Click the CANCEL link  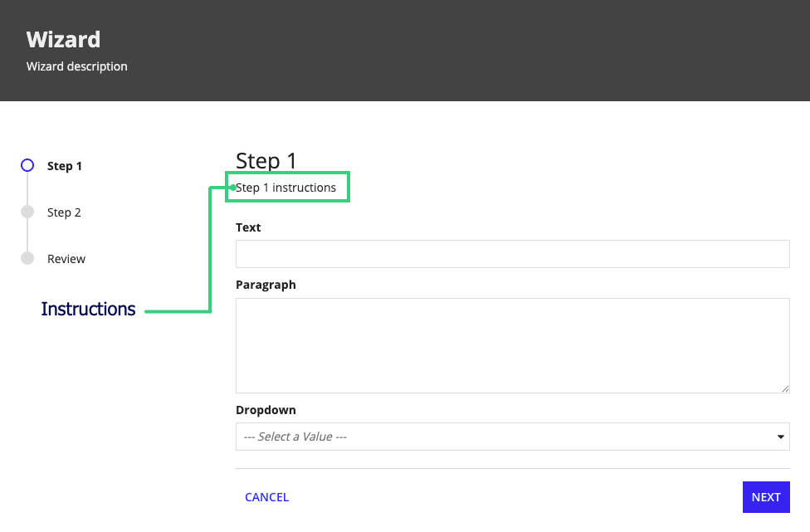pos(266,497)
